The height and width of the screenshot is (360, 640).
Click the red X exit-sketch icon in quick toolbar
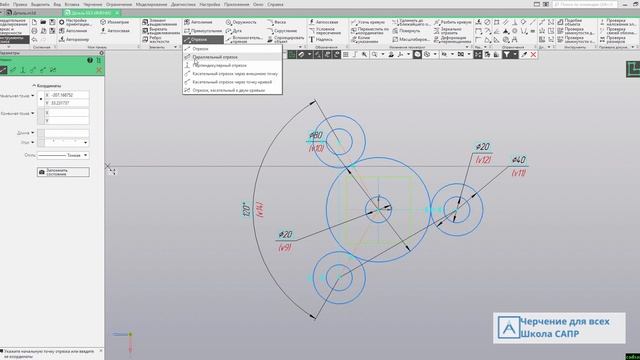tap(533, 54)
